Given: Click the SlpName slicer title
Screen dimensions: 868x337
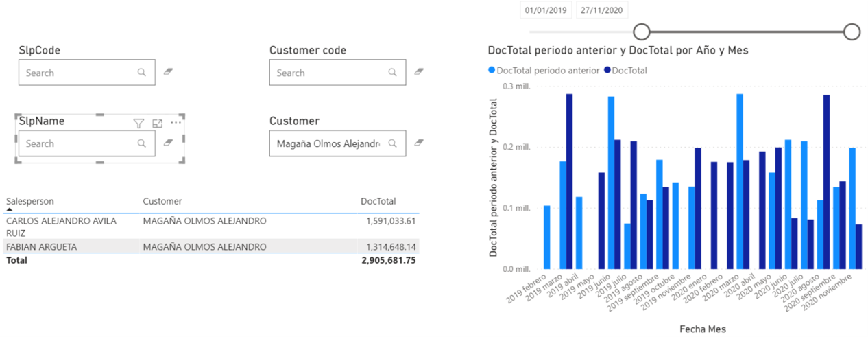Looking at the screenshot, I should [x=42, y=121].
